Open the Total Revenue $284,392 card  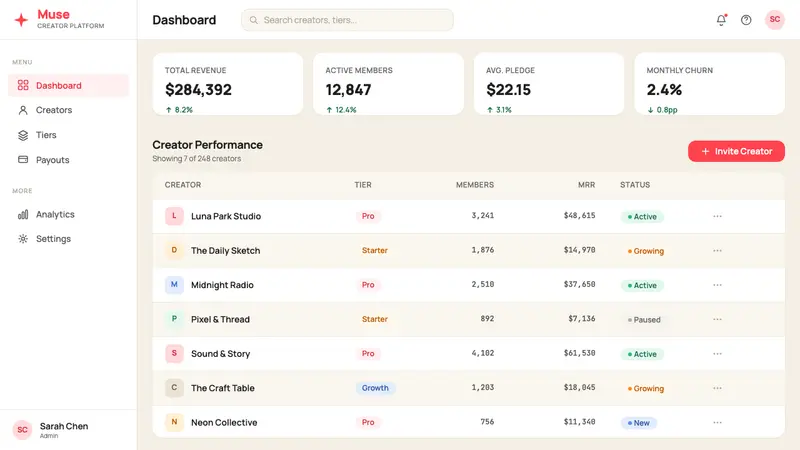click(228, 84)
